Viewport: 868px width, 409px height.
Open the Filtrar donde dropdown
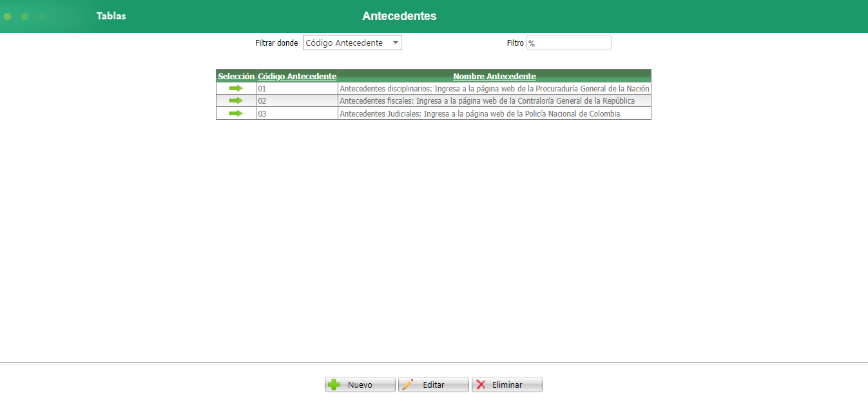click(352, 43)
